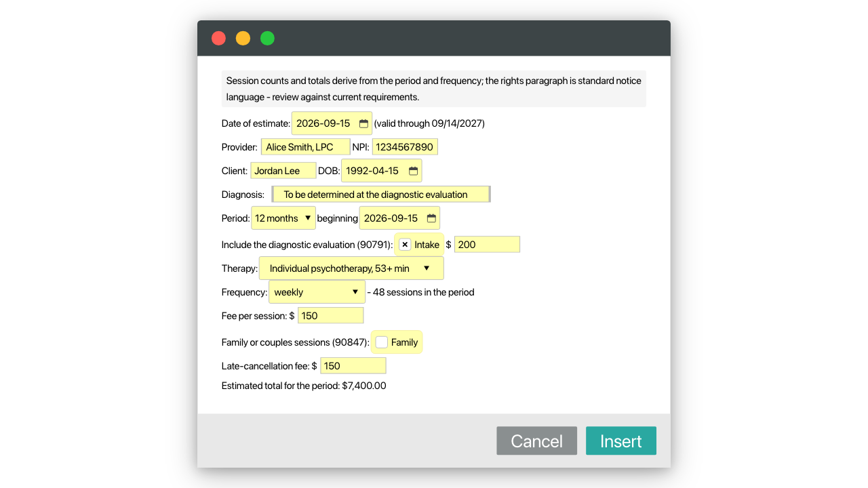Maximize window with the green button
868x488 pixels.
[268, 38]
